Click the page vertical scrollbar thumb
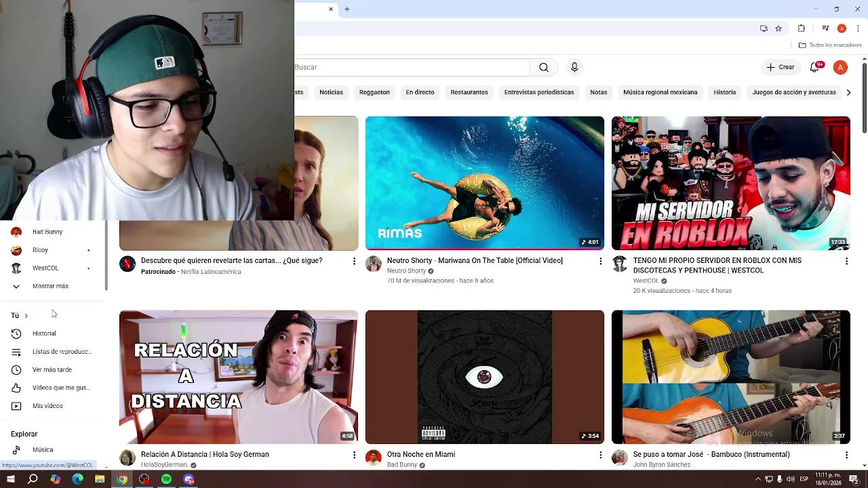The height and width of the screenshot is (488, 868). click(x=865, y=98)
